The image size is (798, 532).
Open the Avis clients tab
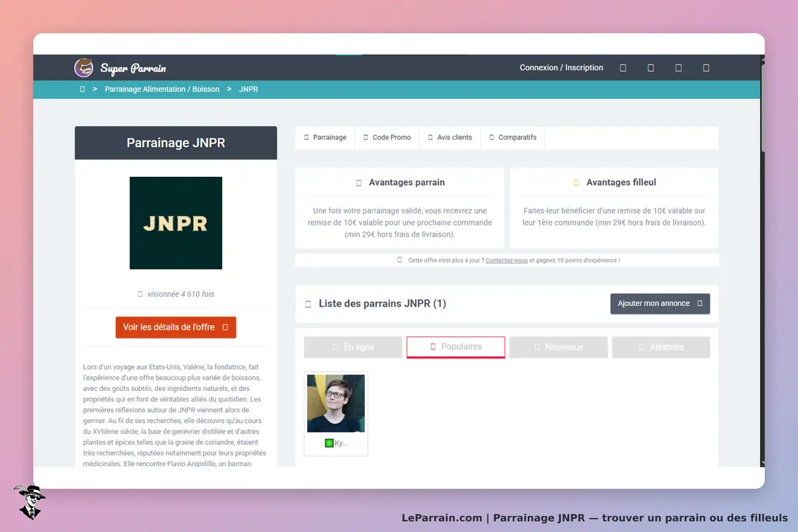(450, 138)
